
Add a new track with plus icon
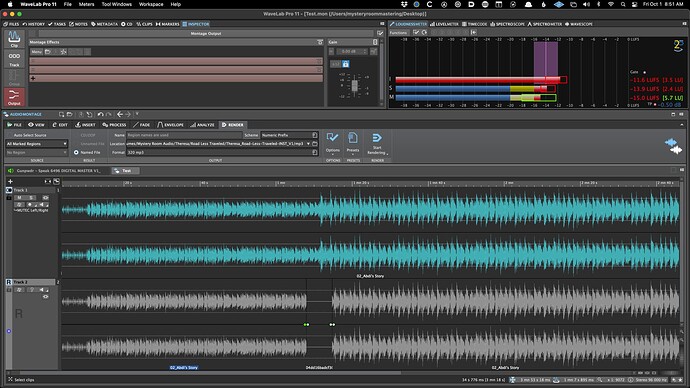point(10,181)
